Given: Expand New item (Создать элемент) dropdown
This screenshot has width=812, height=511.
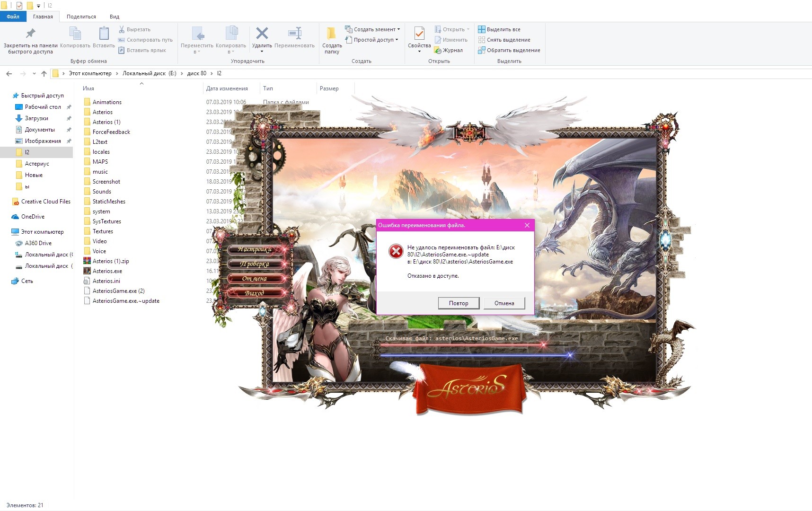Looking at the screenshot, I should pos(398,29).
